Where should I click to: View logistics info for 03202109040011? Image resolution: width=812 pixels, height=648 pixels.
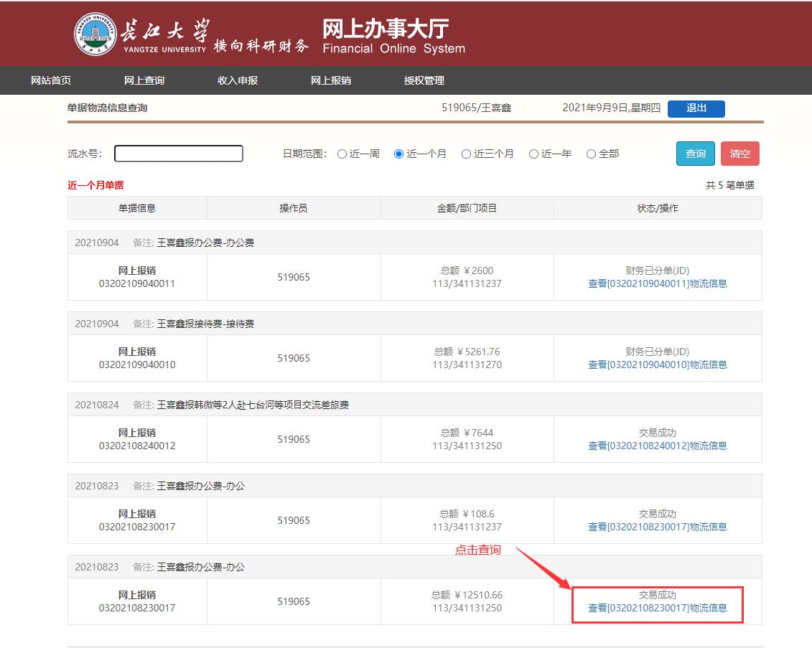[657, 283]
